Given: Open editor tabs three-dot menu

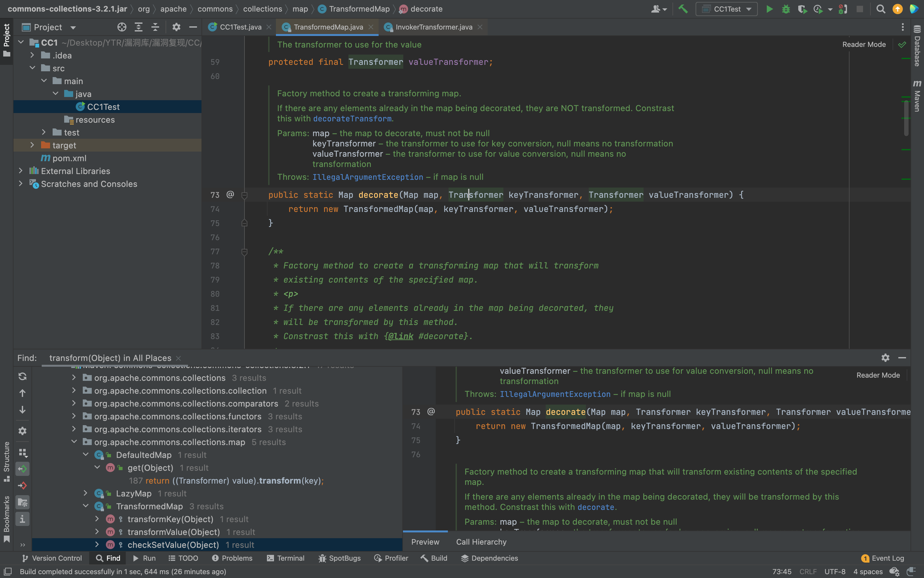Looking at the screenshot, I should click(903, 27).
